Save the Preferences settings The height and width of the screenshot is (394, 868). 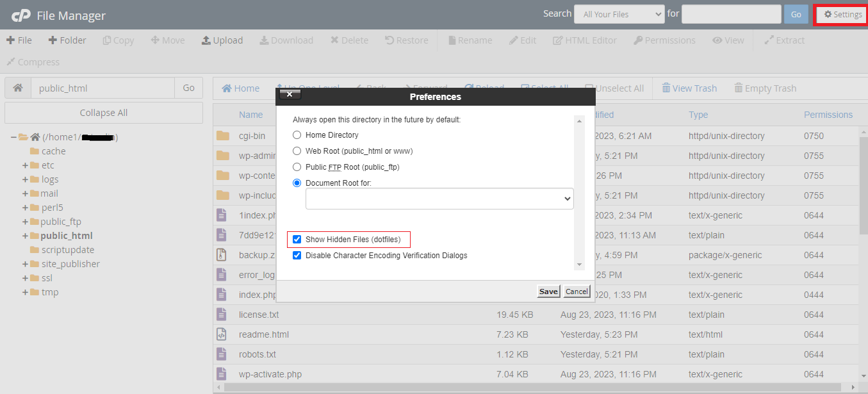click(x=548, y=291)
